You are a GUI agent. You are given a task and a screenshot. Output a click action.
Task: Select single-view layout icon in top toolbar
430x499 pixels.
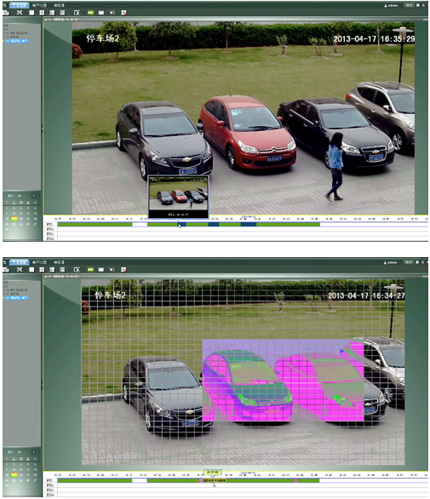pos(31,13)
